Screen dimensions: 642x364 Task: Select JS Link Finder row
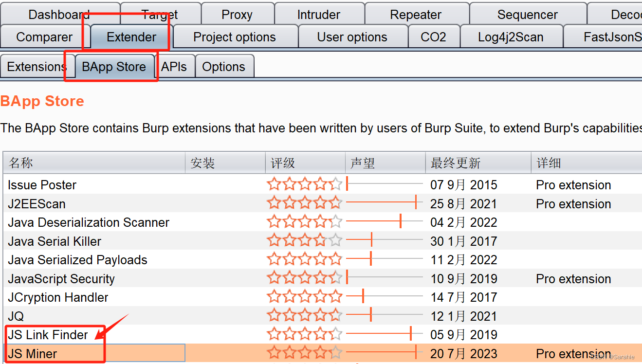[323, 334]
